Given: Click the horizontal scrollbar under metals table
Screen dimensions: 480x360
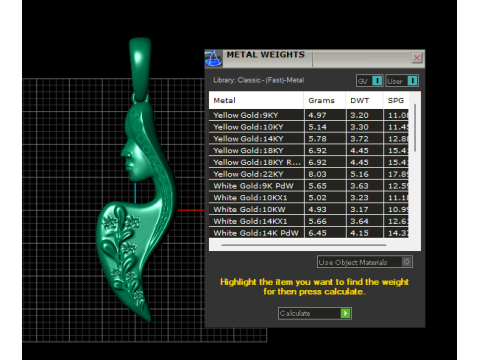Looking at the screenshot, I should (304, 245).
